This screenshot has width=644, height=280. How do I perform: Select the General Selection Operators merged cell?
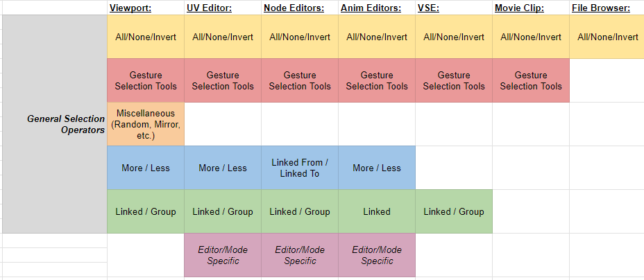tap(55, 124)
